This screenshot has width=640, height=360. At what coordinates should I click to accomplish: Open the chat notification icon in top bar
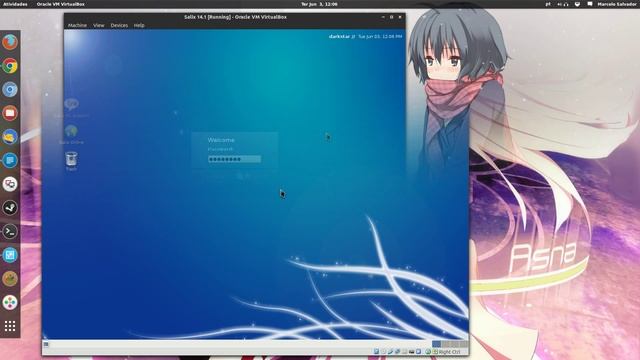click(x=590, y=4)
